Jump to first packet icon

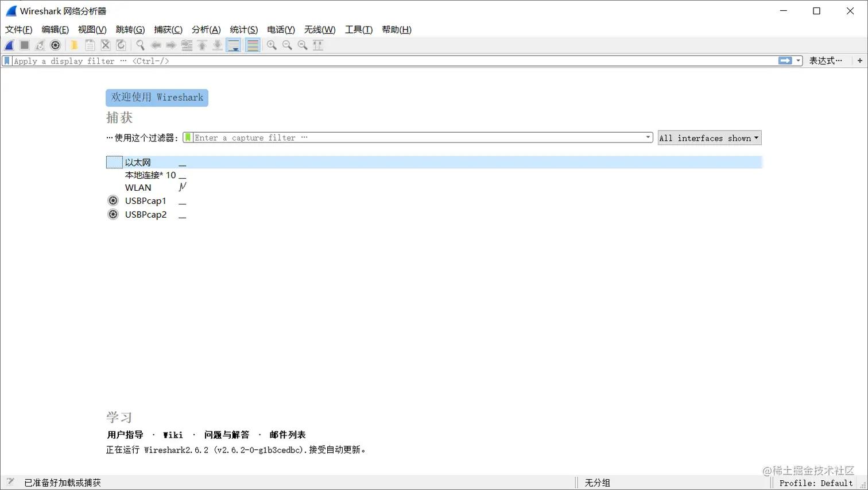[202, 45]
